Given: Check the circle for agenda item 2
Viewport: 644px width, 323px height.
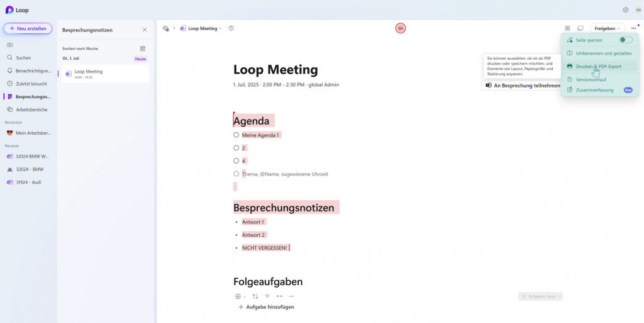Looking at the screenshot, I should [236, 147].
